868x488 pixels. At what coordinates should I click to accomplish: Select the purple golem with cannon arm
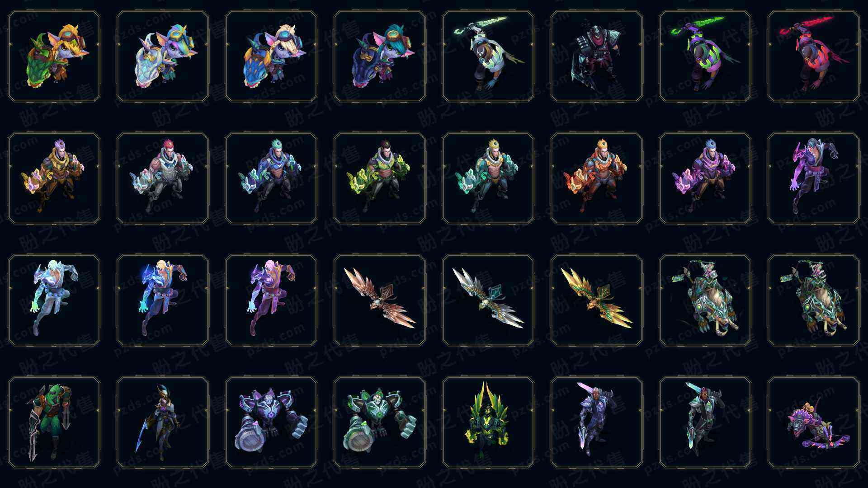click(271, 422)
